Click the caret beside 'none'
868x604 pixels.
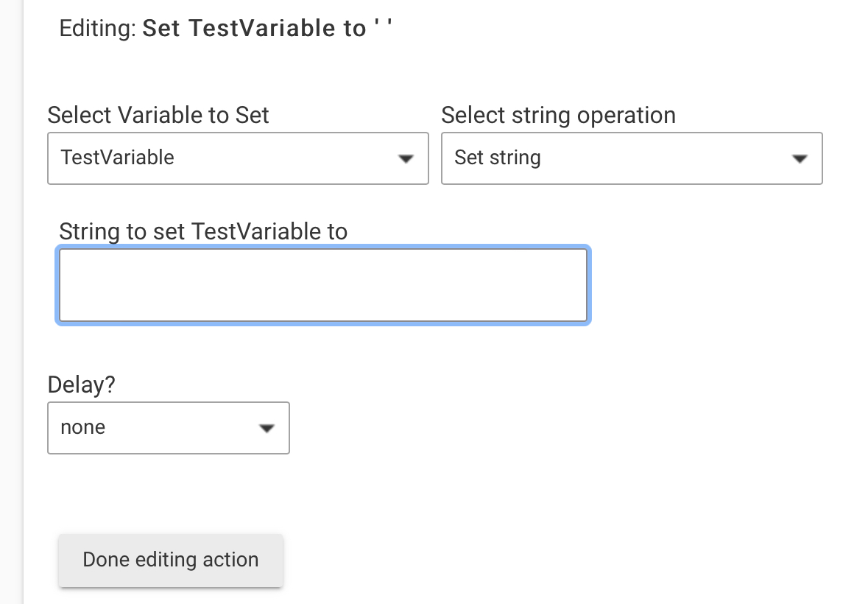(x=267, y=428)
